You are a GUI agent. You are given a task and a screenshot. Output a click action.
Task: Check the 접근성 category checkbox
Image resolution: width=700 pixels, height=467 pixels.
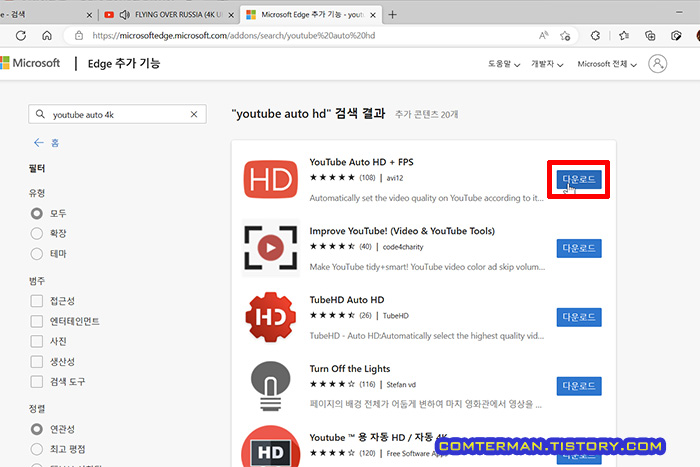(x=37, y=301)
